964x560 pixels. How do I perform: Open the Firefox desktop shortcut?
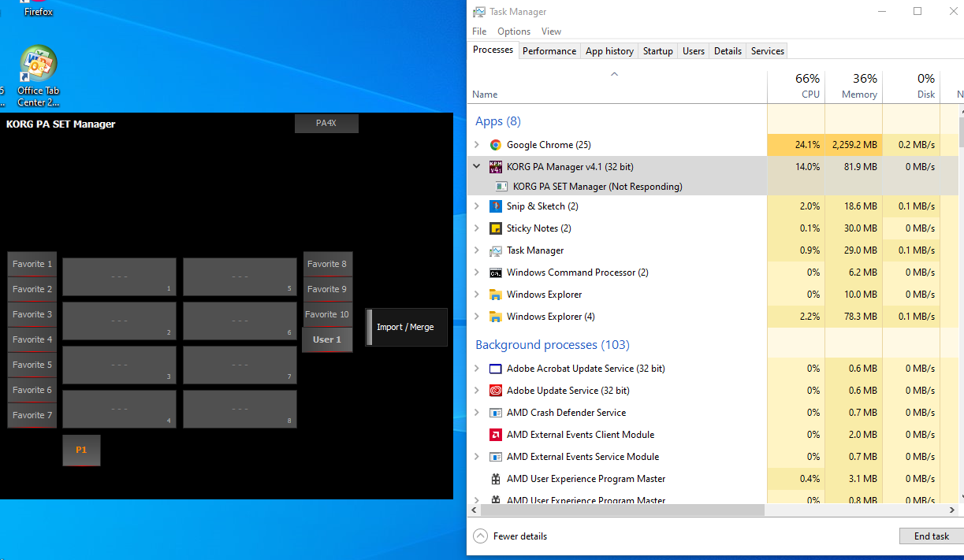[38, 9]
